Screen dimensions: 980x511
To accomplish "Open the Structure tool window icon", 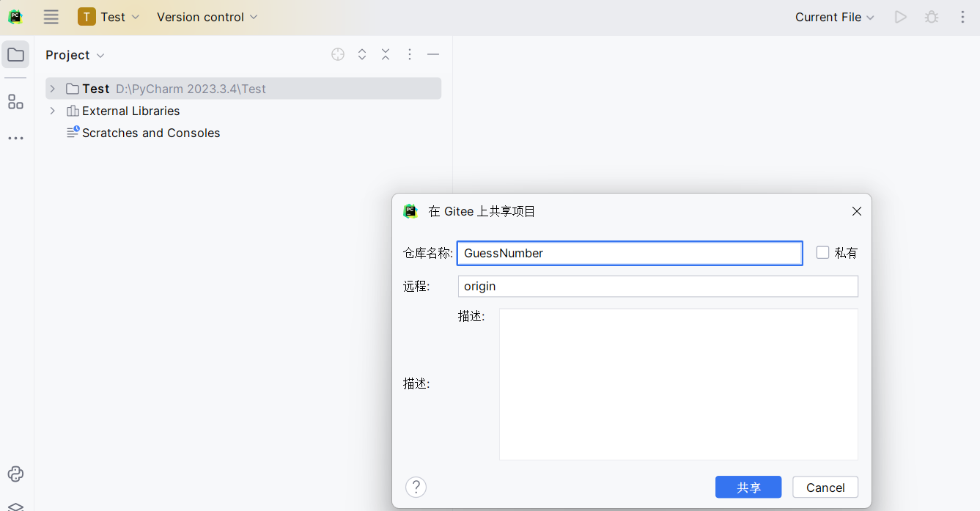I will click(15, 102).
